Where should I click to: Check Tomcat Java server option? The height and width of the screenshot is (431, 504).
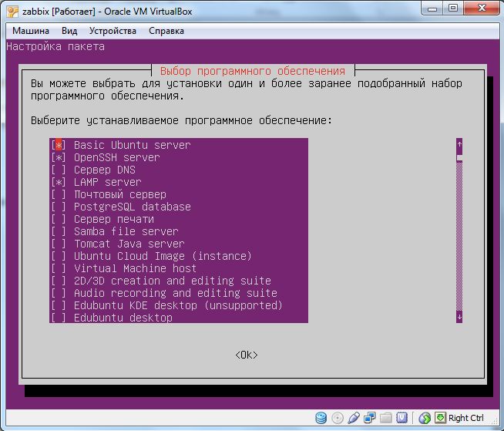click(59, 244)
